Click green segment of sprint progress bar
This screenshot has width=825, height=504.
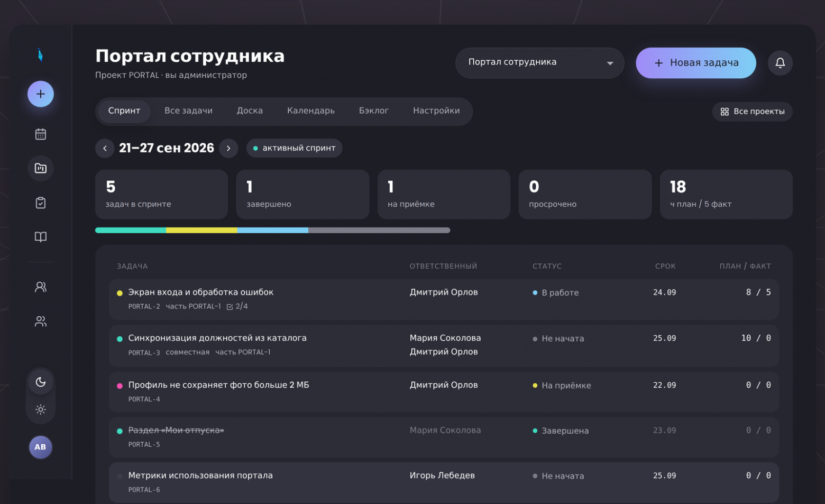(131, 230)
